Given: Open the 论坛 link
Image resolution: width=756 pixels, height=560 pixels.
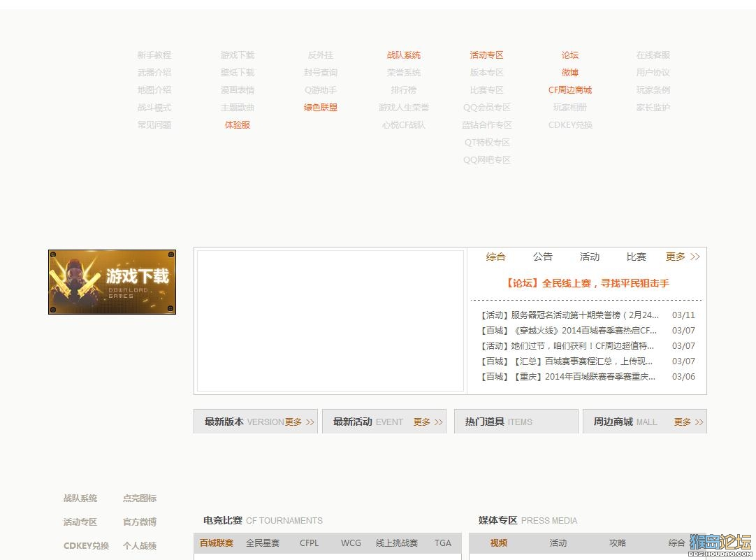Looking at the screenshot, I should (570, 55).
